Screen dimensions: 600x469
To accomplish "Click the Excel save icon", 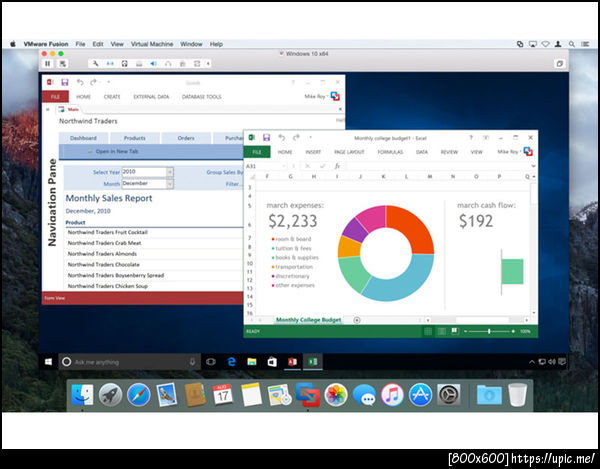I will (266, 137).
